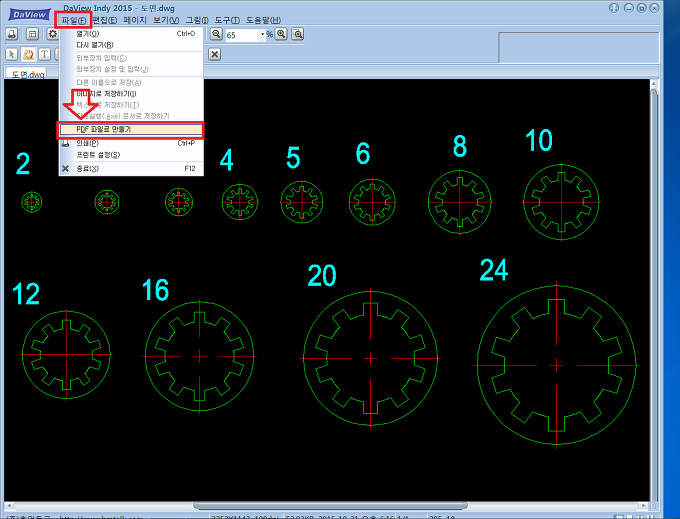This screenshot has height=519, width=680.
Task: Click the gear shape under label 16
Action: [x=199, y=356]
